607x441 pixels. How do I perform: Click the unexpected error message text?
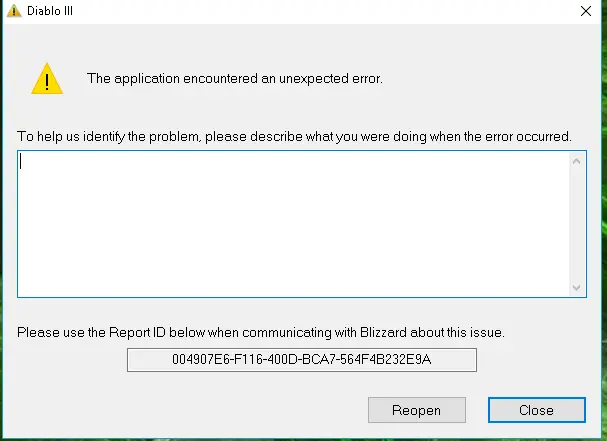pyautogui.click(x=235, y=78)
